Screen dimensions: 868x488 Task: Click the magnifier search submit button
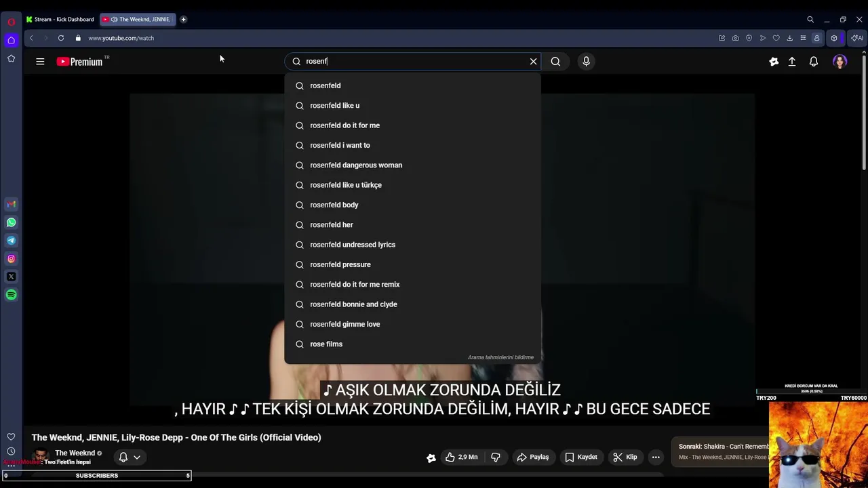point(555,62)
